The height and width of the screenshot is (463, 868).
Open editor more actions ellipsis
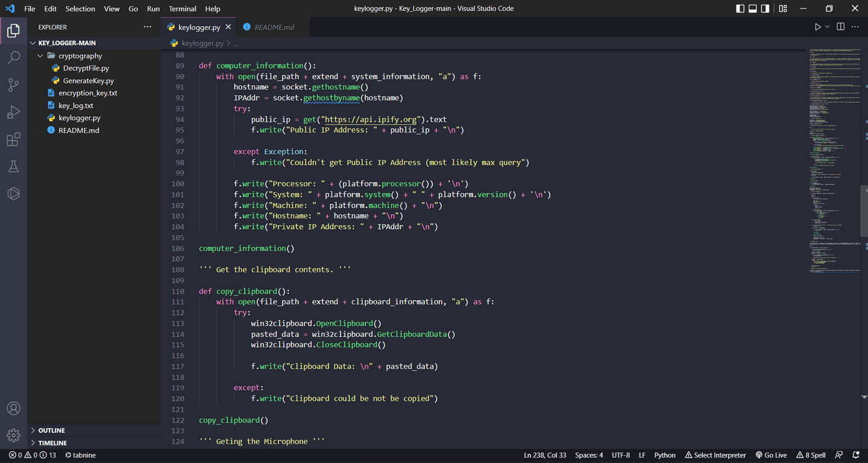[x=856, y=27]
